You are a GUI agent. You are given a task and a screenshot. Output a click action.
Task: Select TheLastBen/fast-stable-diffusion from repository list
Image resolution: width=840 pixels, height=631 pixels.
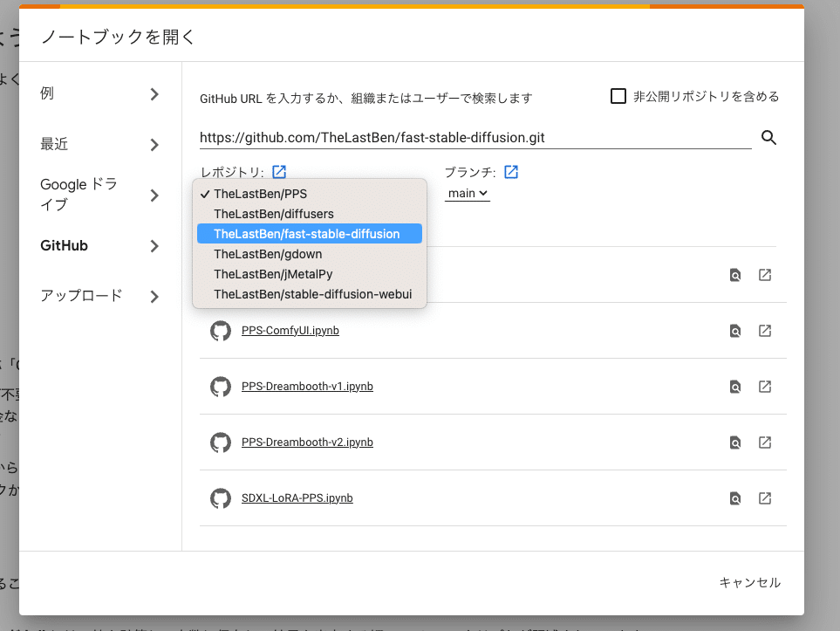[307, 234]
